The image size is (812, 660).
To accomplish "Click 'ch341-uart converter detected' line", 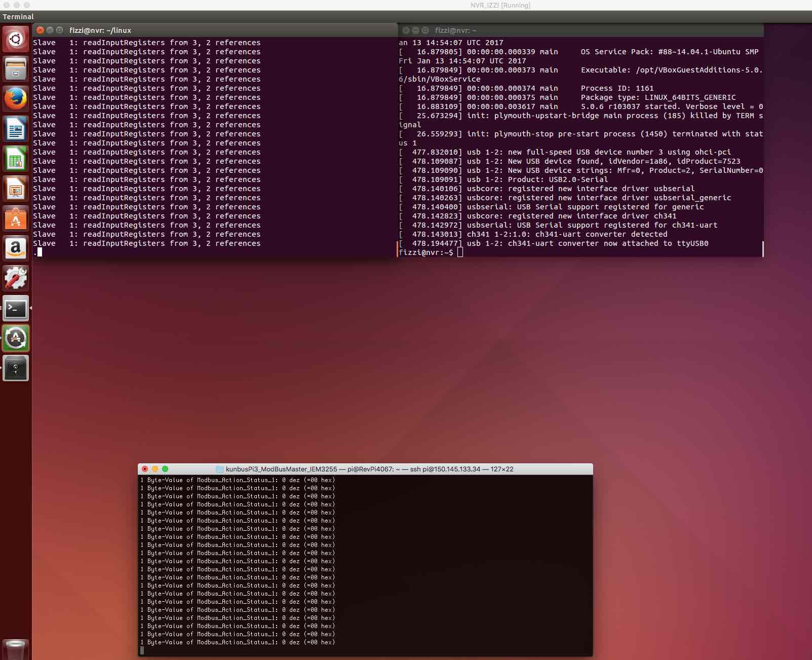I will pos(533,234).
